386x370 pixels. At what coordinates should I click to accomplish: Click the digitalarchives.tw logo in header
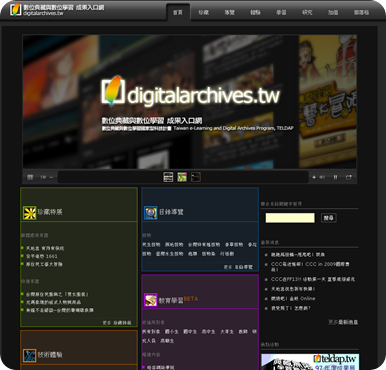point(57,9)
